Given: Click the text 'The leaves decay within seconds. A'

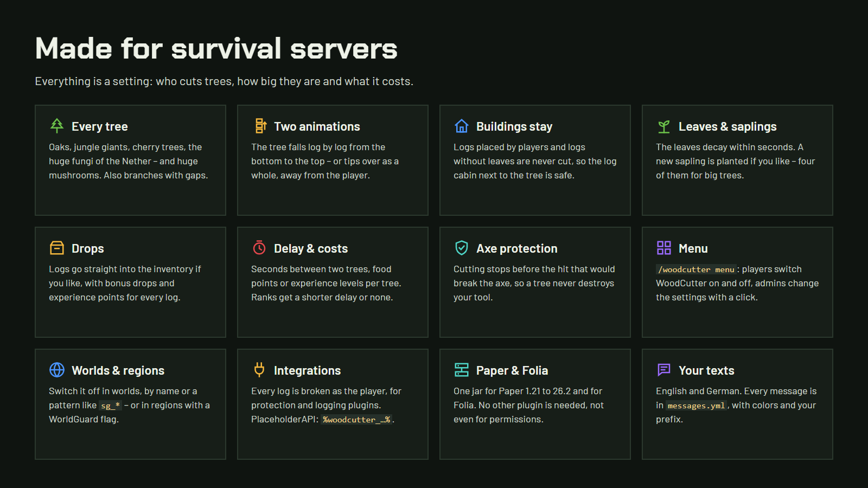Looking at the screenshot, I should click(730, 147).
